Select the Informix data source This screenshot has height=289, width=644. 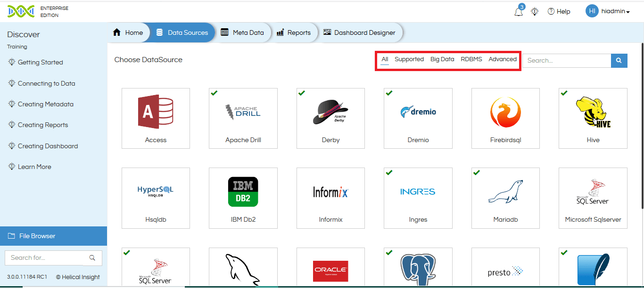[330, 198]
